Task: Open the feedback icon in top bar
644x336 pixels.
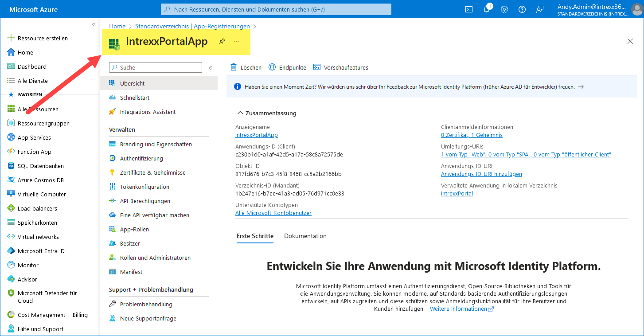Action: (540, 9)
